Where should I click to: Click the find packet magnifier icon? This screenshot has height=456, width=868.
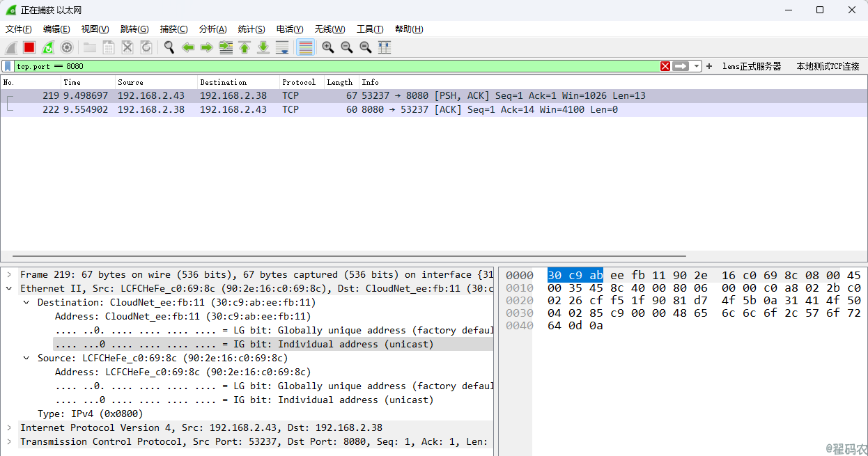coord(169,47)
